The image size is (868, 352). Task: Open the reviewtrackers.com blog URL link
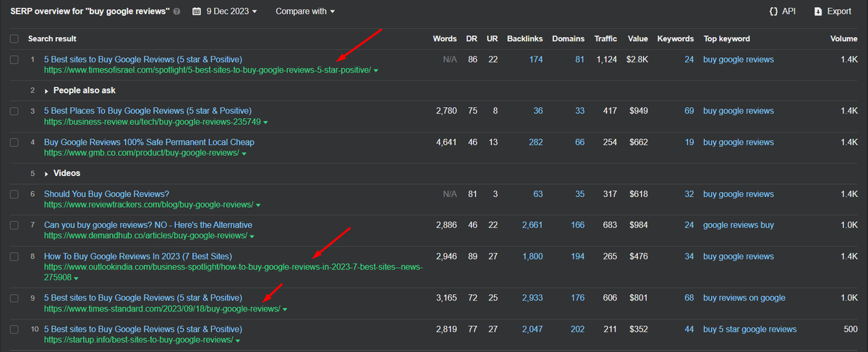[148, 205]
